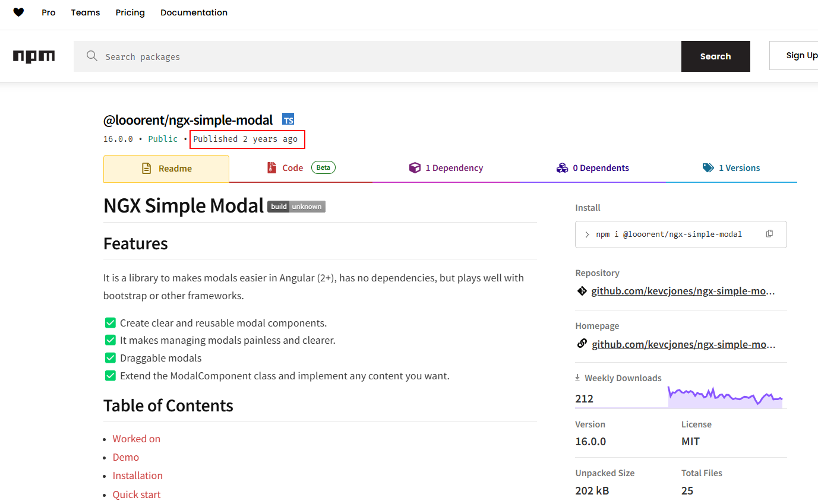Screen dimensions: 818x504
Task: Click the 16.0.0 version under the package title
Action: 118,139
